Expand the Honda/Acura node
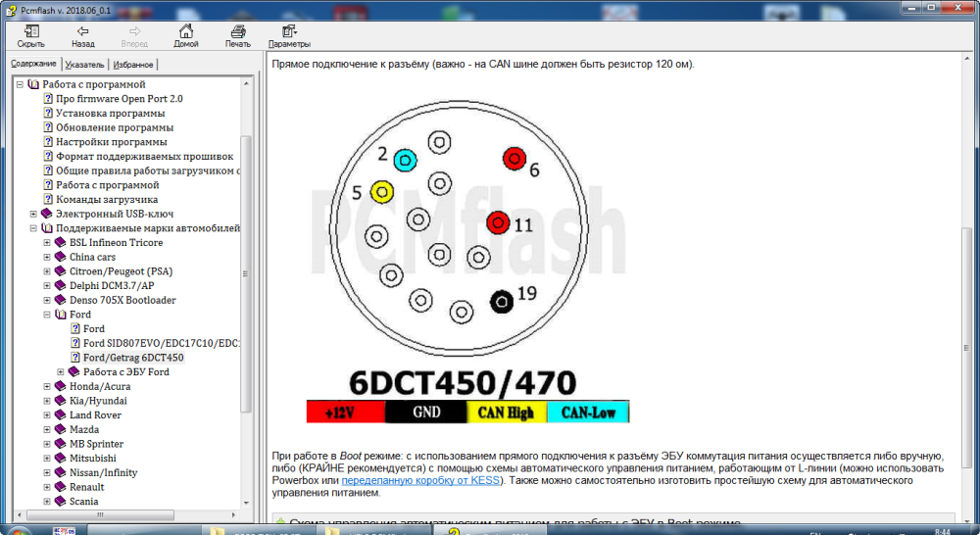Screen dimensions: 980x535 click(47, 386)
